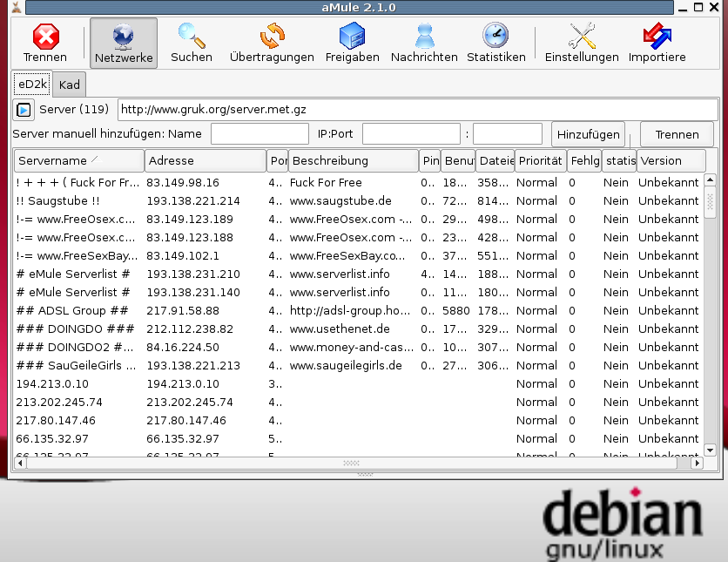Sort by Beschreibung column header

[x=354, y=160]
